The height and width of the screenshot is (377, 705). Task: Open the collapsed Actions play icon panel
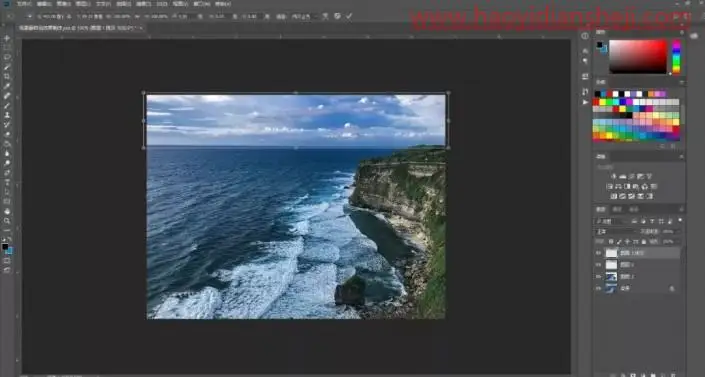pyautogui.click(x=585, y=102)
